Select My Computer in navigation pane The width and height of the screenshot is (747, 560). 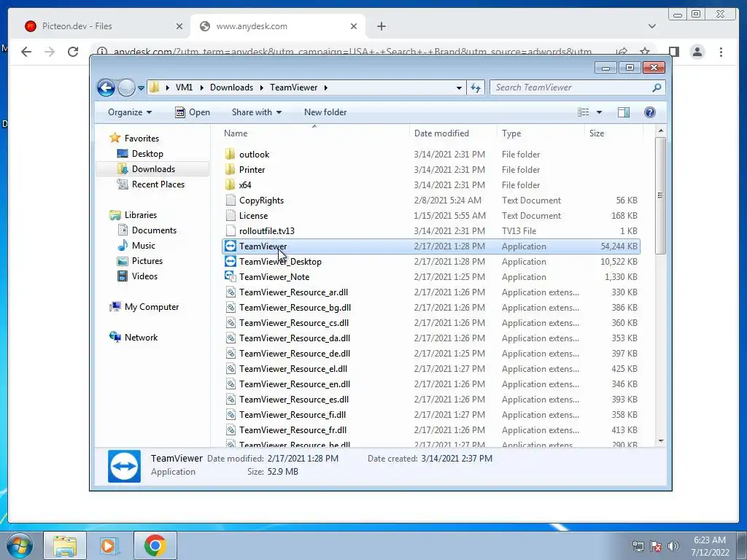coord(152,307)
